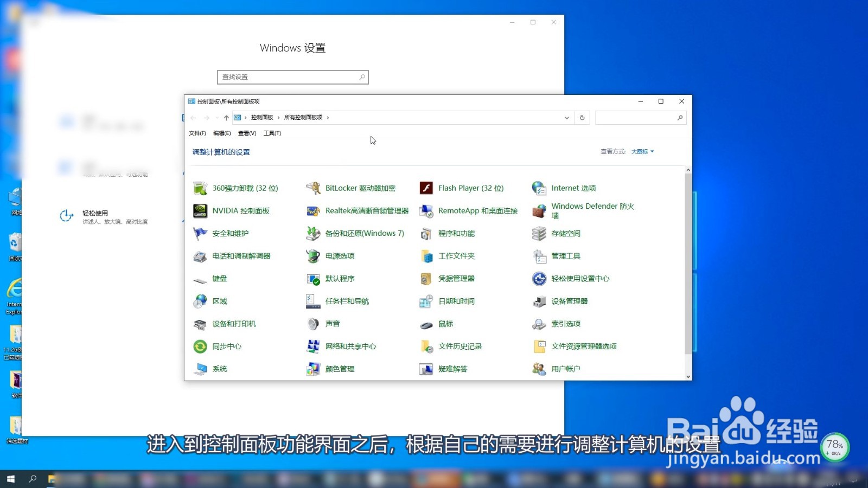Viewport: 868px width, 488px height.
Task: Open 工作文件夹 icon
Action: (x=426, y=256)
